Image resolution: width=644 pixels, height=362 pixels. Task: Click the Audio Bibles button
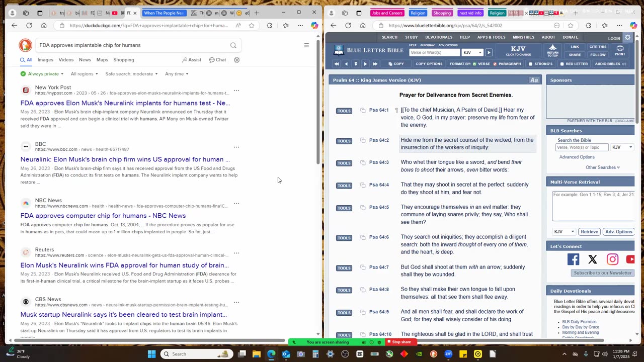click(610, 64)
